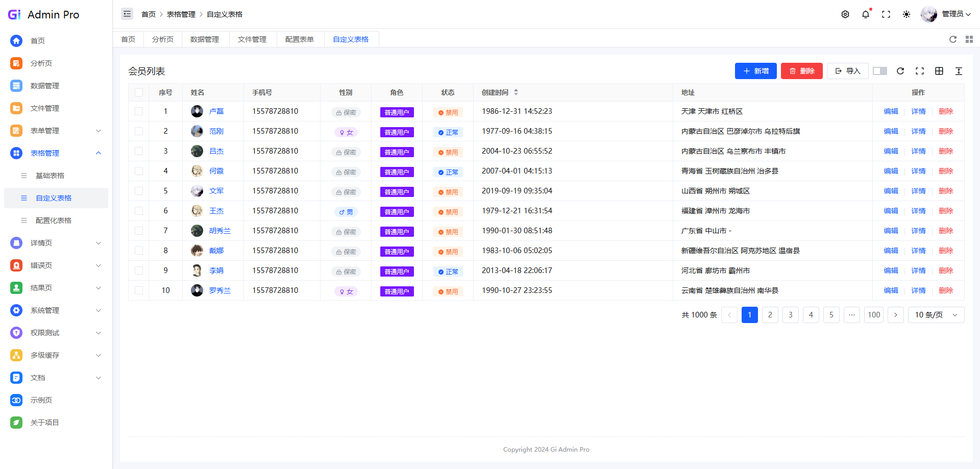Toggle the switch beside Import button
Image resolution: width=980 pixels, height=469 pixels.
tap(880, 71)
